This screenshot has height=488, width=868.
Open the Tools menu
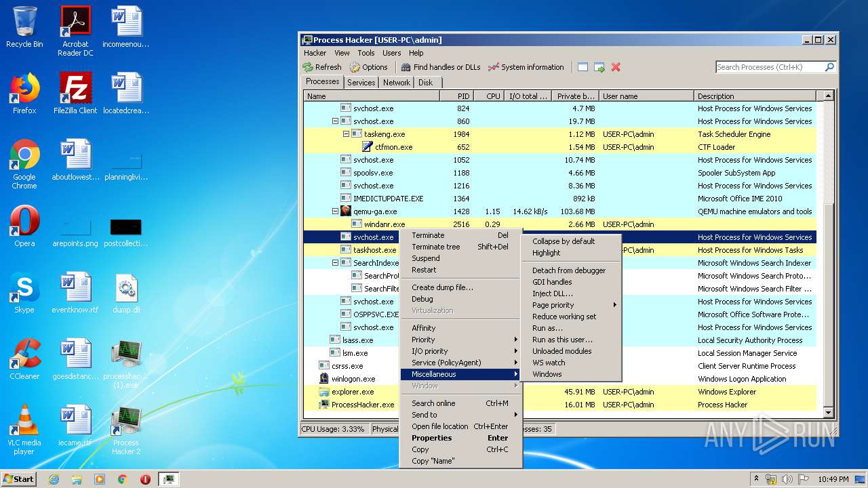[366, 53]
